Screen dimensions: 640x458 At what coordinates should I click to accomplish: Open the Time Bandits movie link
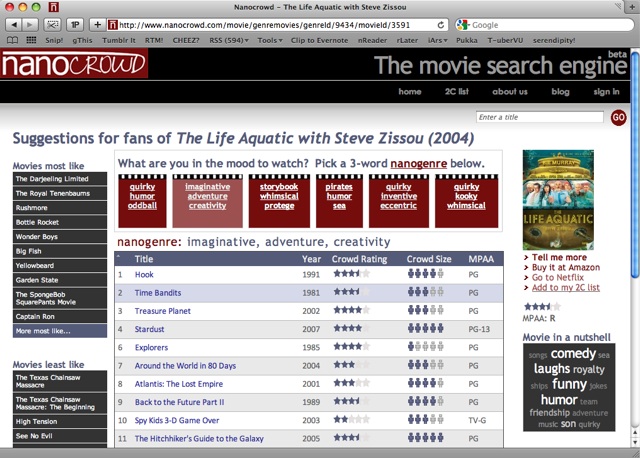(x=158, y=293)
